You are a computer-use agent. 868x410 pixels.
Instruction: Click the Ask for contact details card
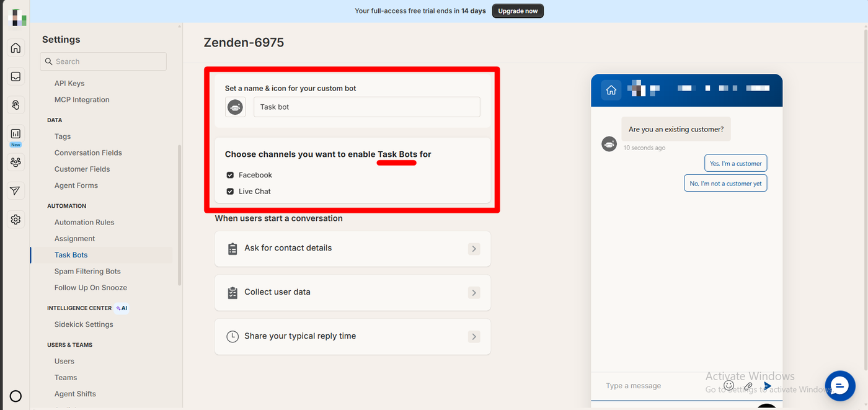click(x=352, y=249)
